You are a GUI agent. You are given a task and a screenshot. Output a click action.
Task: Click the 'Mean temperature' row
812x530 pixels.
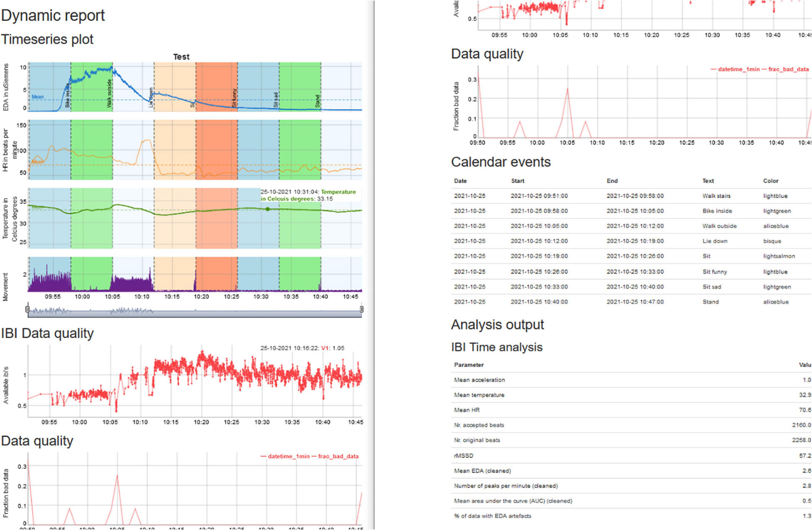point(631,395)
